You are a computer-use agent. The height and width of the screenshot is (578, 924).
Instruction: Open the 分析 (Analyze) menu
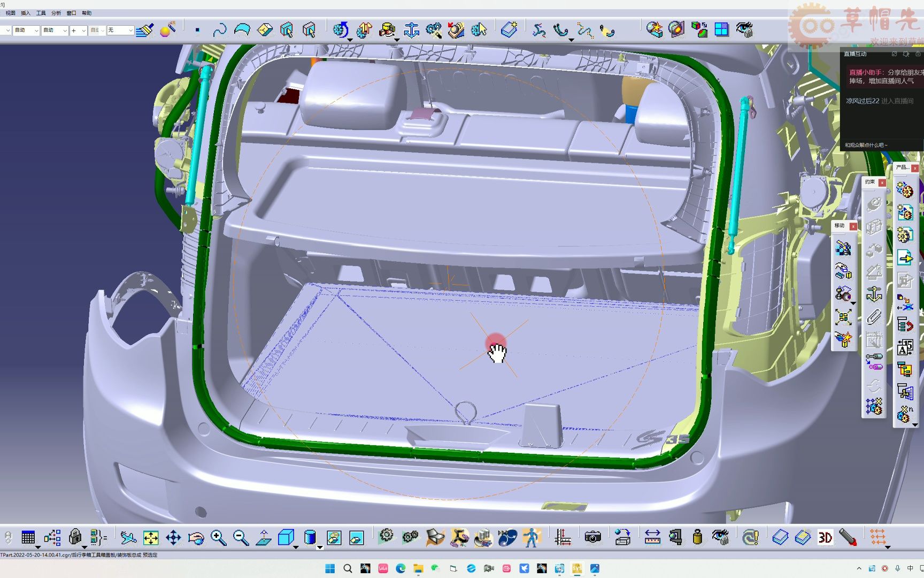56,13
